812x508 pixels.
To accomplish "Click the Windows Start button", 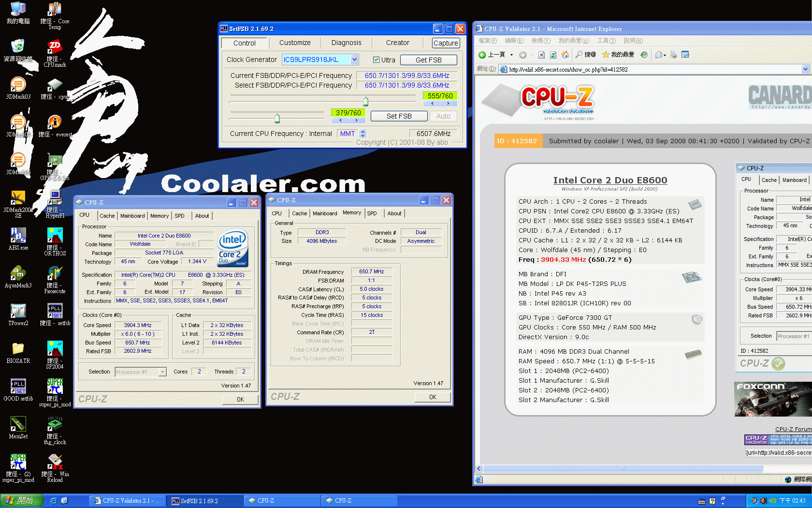I will [x=22, y=501].
